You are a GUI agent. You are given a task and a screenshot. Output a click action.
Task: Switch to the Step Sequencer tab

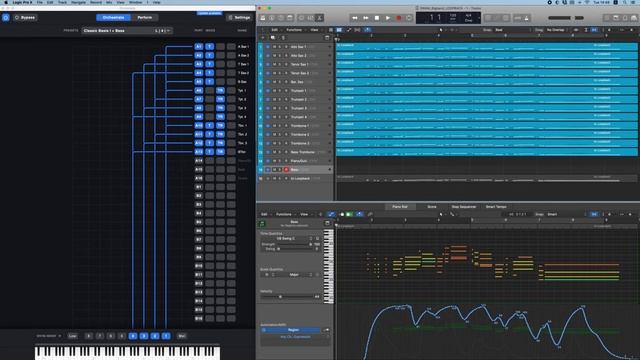[x=464, y=207]
